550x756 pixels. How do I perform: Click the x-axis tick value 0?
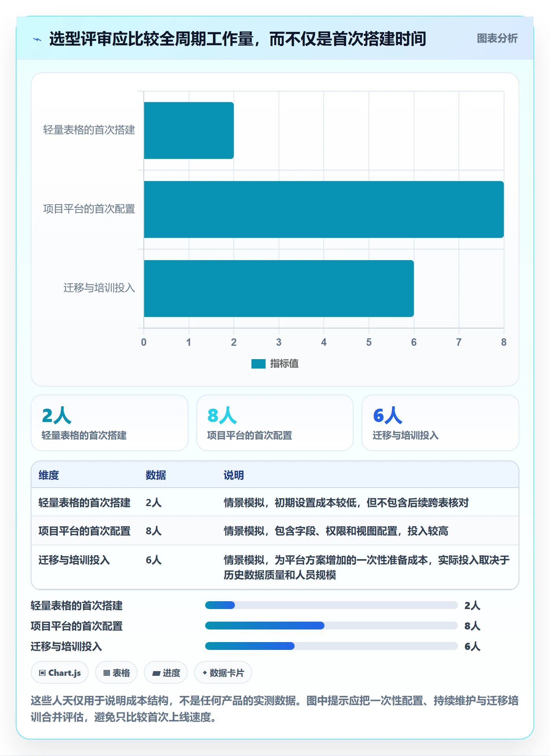point(144,342)
